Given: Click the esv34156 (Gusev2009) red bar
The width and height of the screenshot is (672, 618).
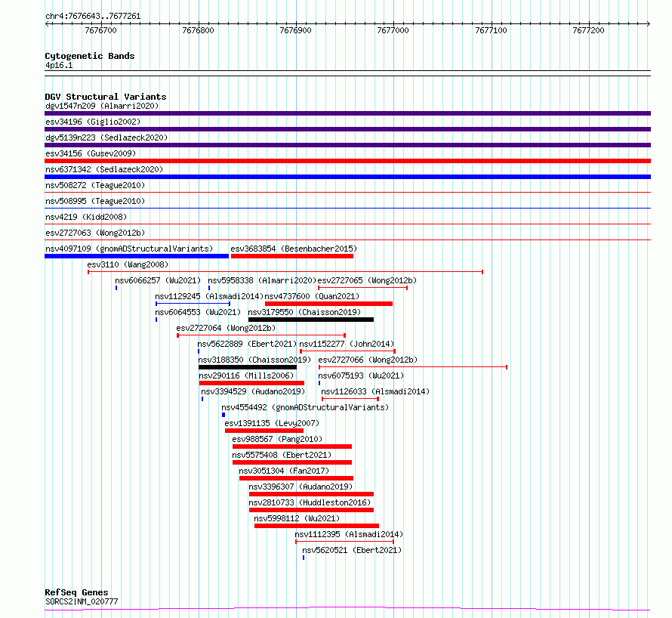Looking at the screenshot, I should pyautogui.click(x=347, y=161).
